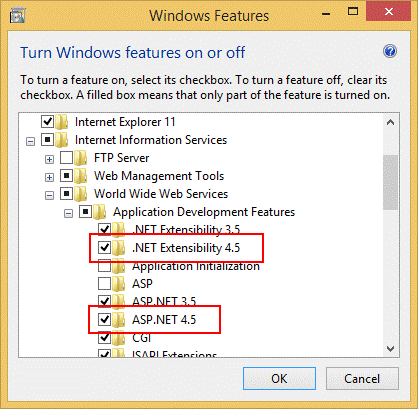Enable the ASP checkbox
Screen dimensions: 418x409
tap(105, 284)
